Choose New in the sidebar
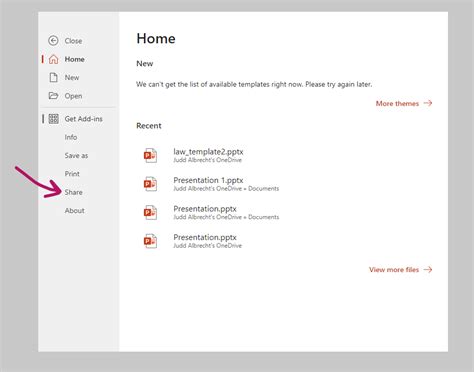This screenshot has width=474, height=372. click(72, 77)
